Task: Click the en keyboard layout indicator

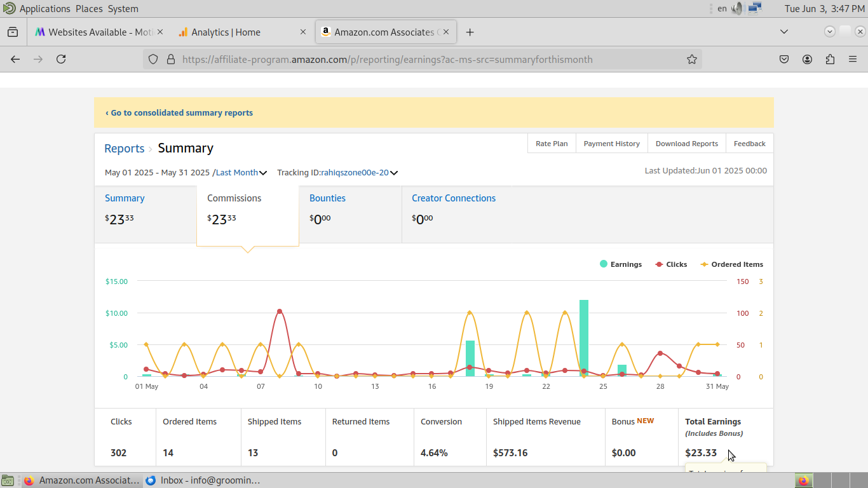Action: (x=722, y=8)
